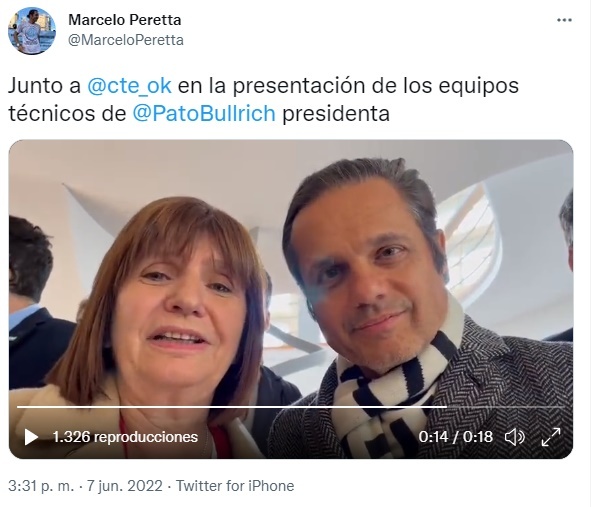
Task: Open the @MarceloPeretta handle link
Action: (x=126, y=40)
